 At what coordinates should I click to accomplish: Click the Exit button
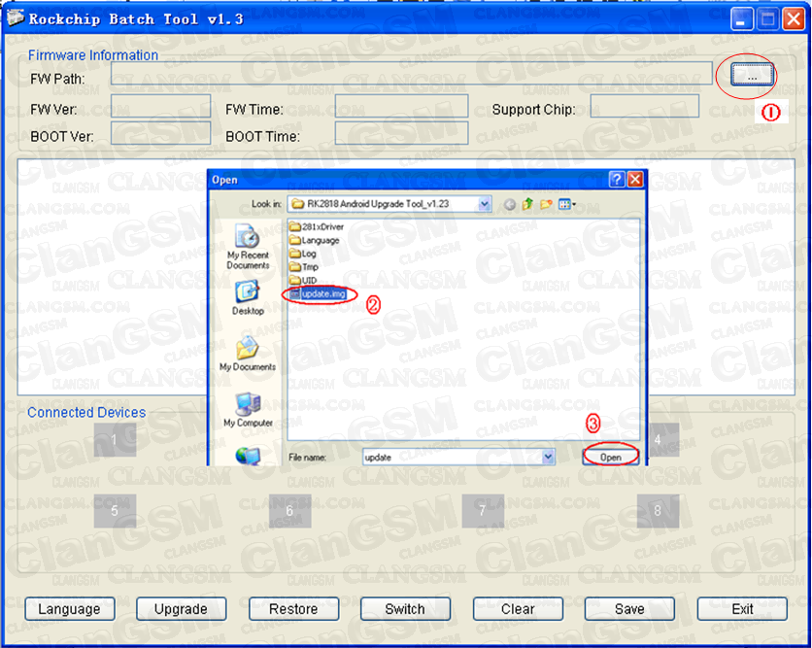coord(743,608)
